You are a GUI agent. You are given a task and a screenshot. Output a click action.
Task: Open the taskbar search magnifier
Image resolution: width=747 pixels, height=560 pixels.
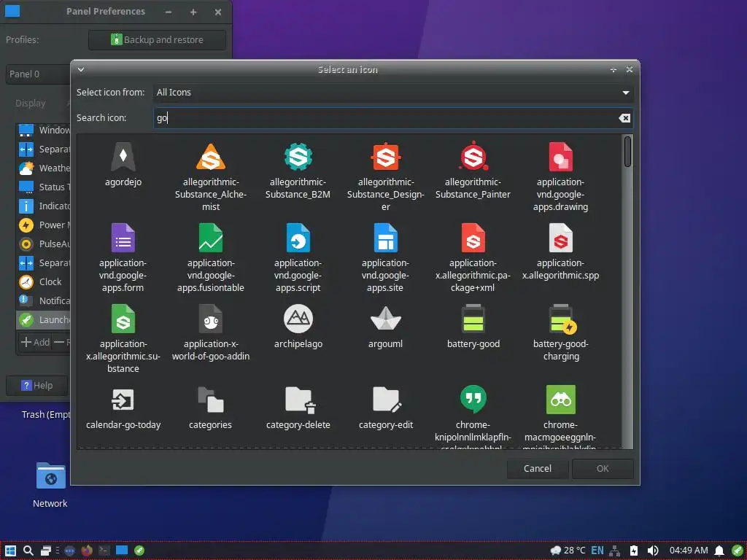tap(28, 551)
